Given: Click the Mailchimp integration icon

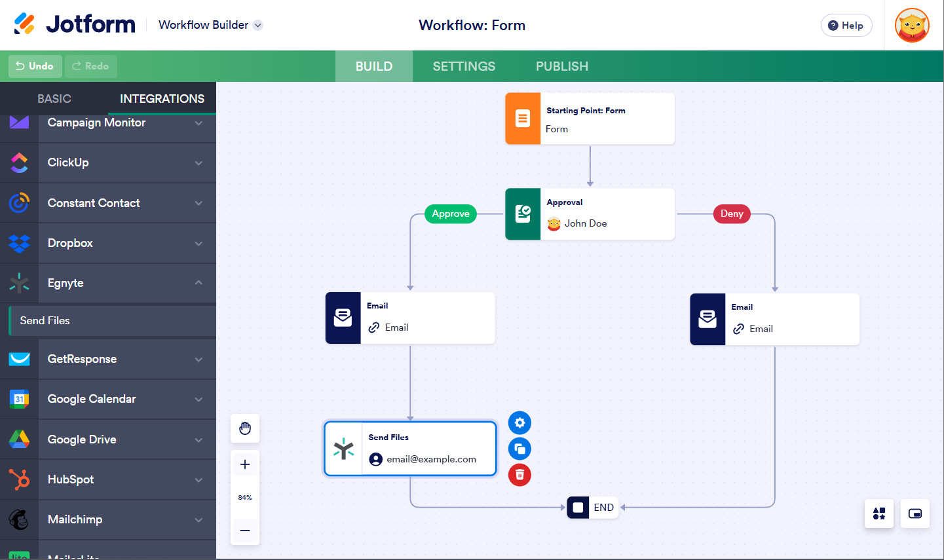Looking at the screenshot, I should coord(19,519).
